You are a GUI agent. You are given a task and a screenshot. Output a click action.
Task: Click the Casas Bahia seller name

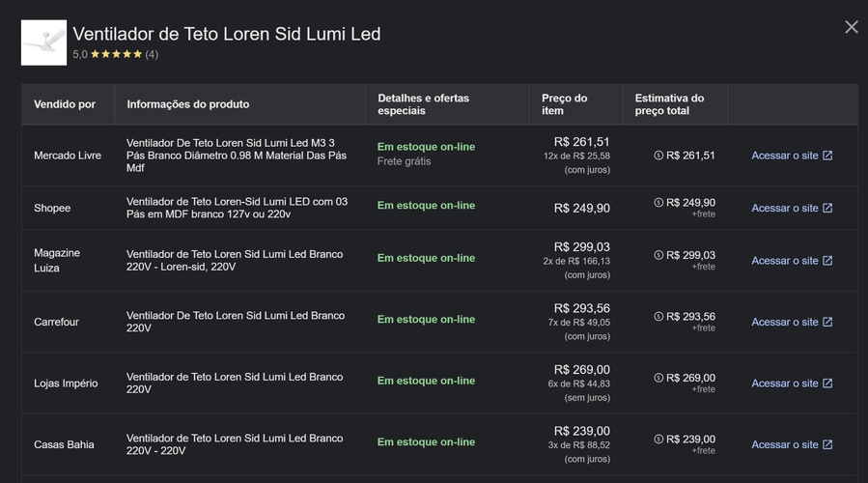[64, 445]
